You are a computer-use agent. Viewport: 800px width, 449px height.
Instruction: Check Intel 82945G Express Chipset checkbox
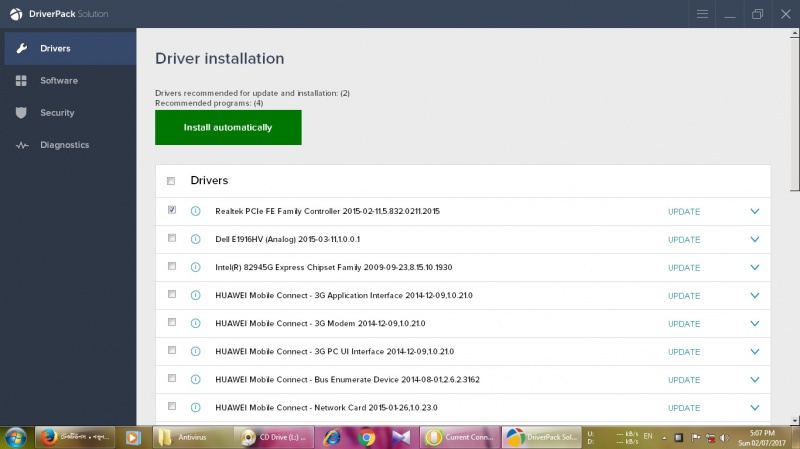pos(172,266)
